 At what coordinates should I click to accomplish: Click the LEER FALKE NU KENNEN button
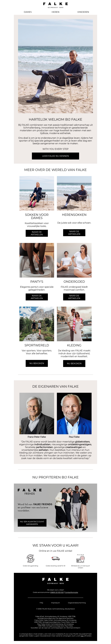[55, 156]
